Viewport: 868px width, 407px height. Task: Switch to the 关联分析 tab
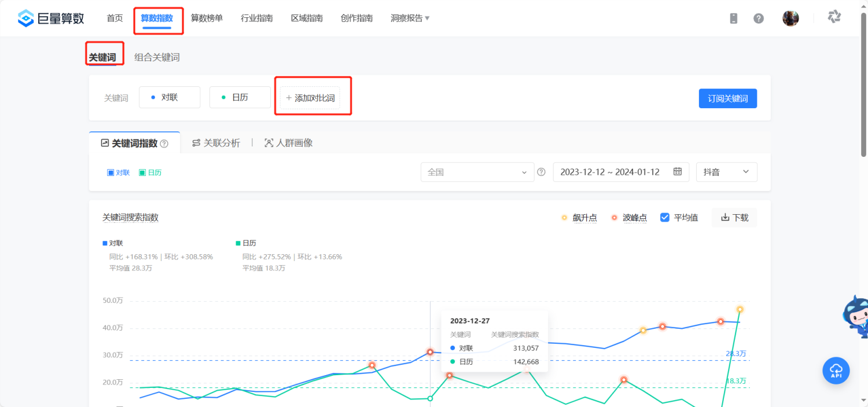pos(216,143)
